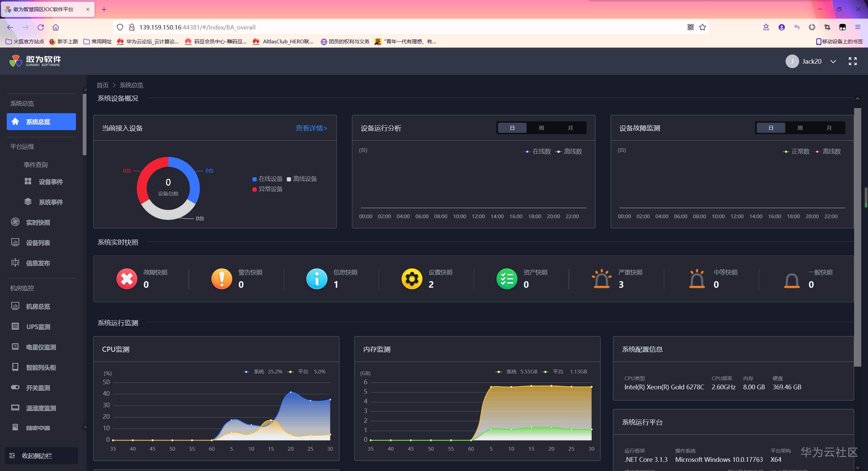Open the 查看详情> link
868x471 pixels.
click(x=311, y=128)
